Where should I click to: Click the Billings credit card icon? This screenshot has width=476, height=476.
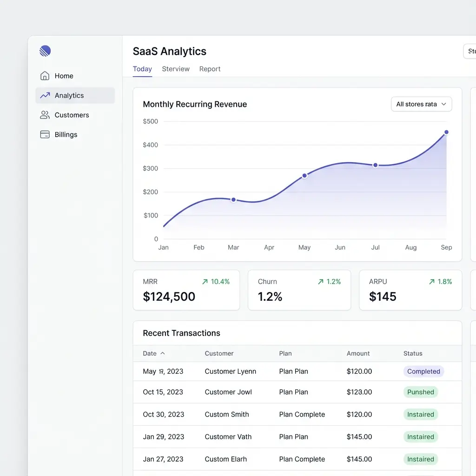coord(45,134)
